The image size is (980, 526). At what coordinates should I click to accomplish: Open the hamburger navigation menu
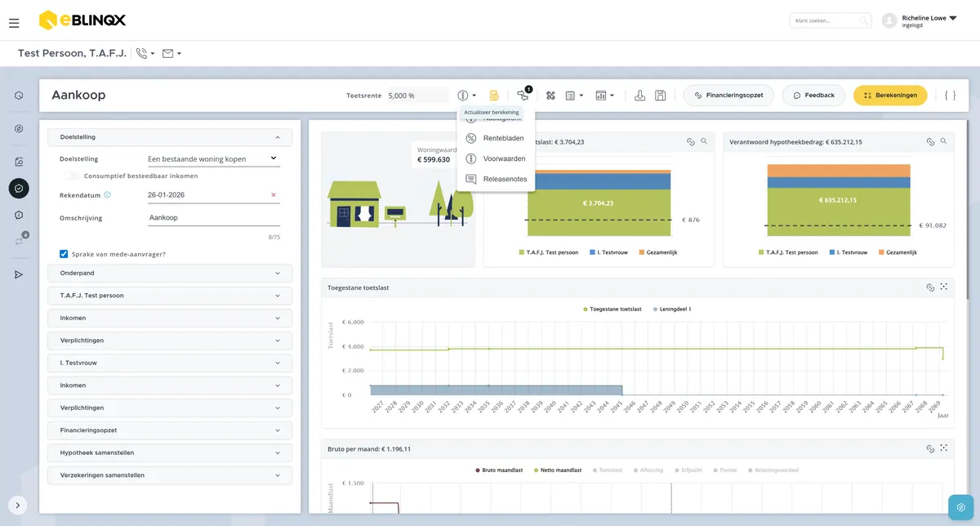pyautogui.click(x=14, y=23)
